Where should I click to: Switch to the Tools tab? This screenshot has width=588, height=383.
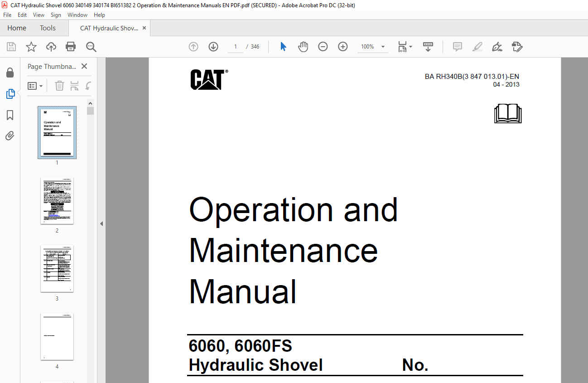coord(48,28)
